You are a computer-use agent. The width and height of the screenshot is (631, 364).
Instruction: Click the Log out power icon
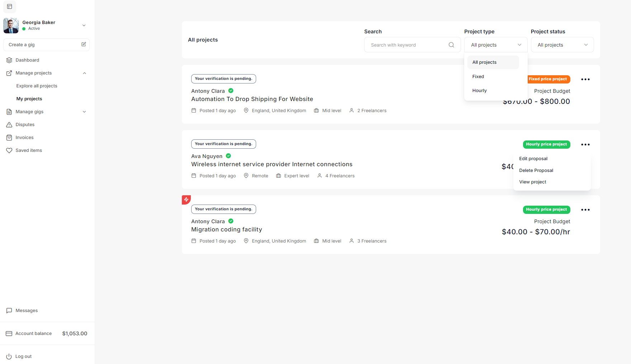click(x=9, y=356)
